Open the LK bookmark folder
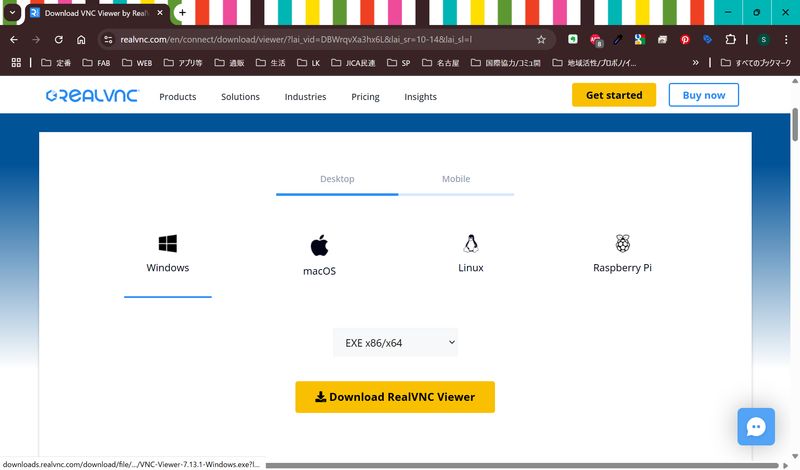800x470 pixels. [x=308, y=63]
